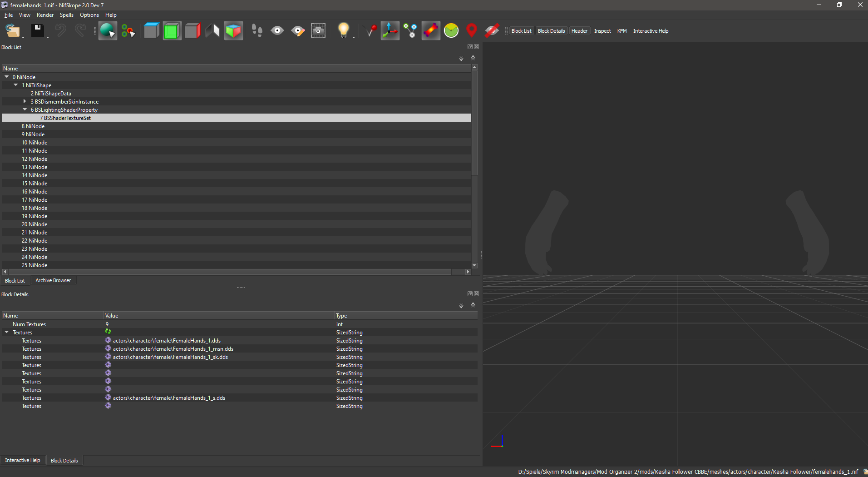This screenshot has height=477, width=868.
Task: Toggle show hidden crossed-out eye icon
Action: 492,31
